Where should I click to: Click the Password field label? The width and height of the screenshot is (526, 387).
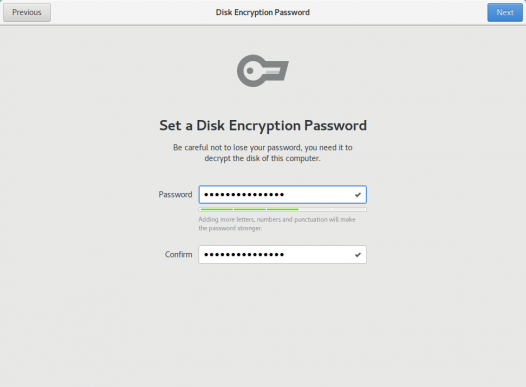point(175,195)
